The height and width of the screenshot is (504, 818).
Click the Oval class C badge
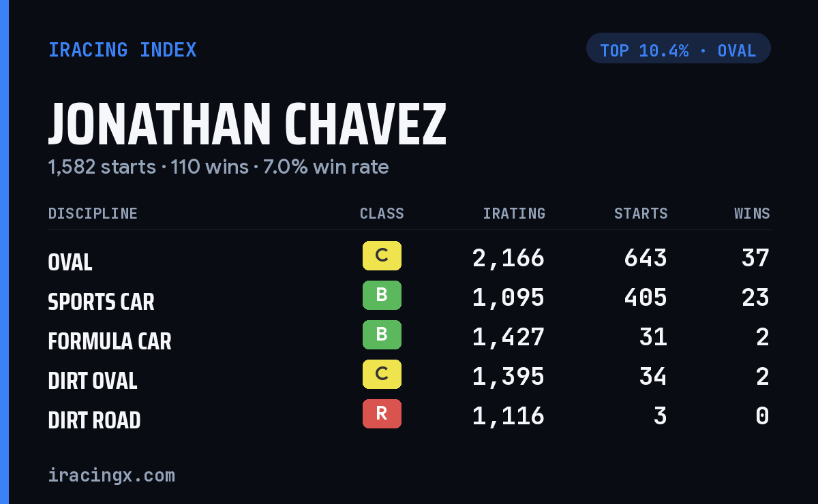coord(382,256)
